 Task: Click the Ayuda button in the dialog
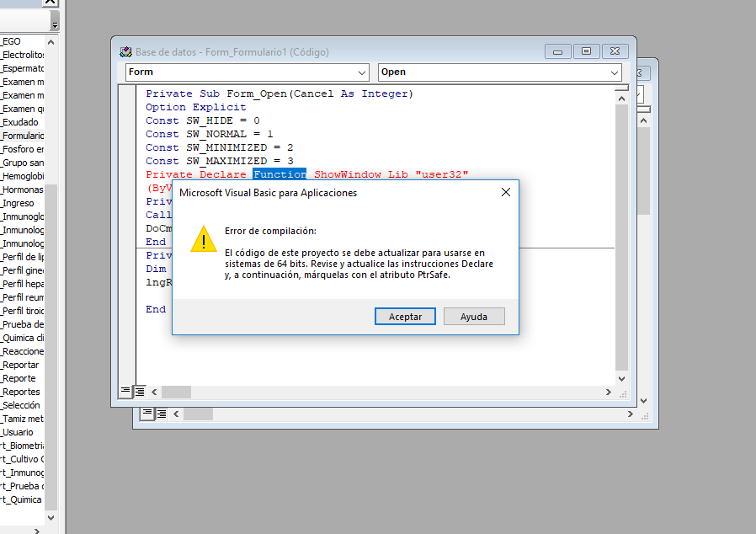474,317
